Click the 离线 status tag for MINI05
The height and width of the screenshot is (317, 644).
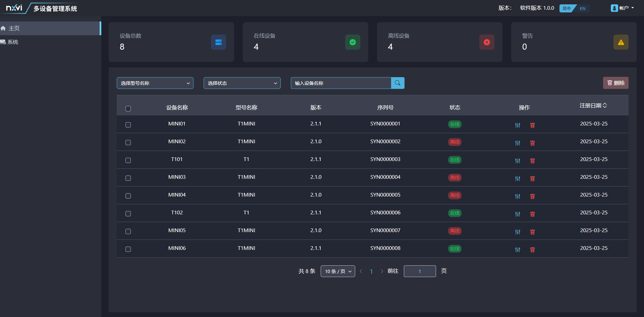pos(455,231)
